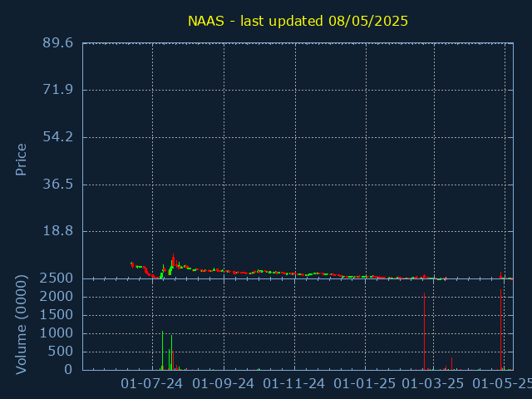This screenshot has height=399, width=532.
Task: Click date label 01-11-24
Action: (293, 384)
